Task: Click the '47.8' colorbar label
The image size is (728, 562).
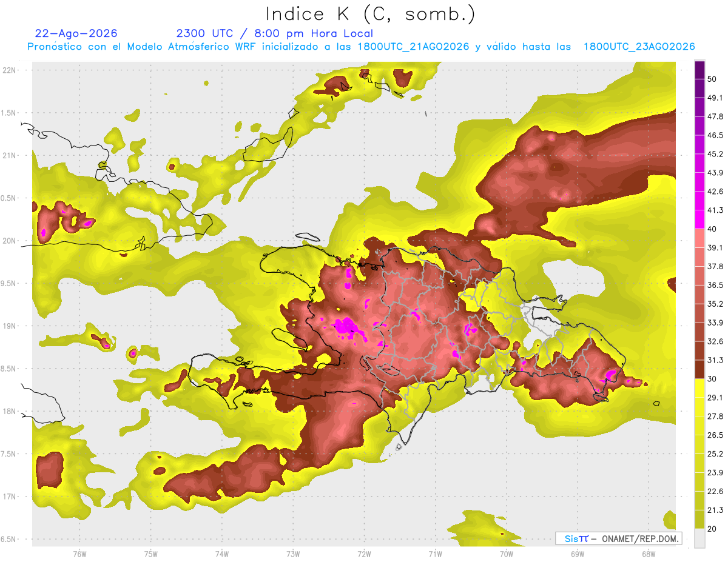Action: 715,116
